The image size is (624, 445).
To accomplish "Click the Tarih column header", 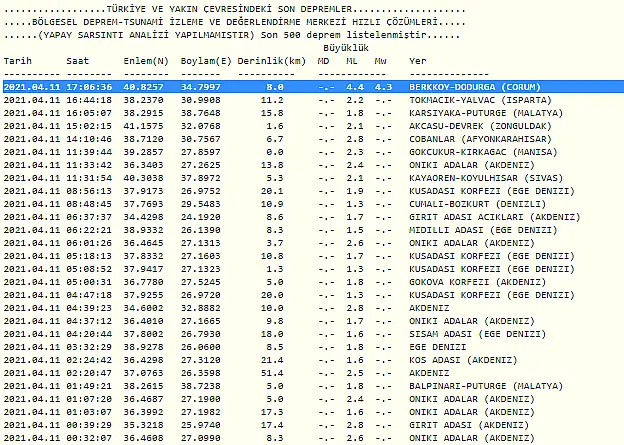I will pos(17,62).
